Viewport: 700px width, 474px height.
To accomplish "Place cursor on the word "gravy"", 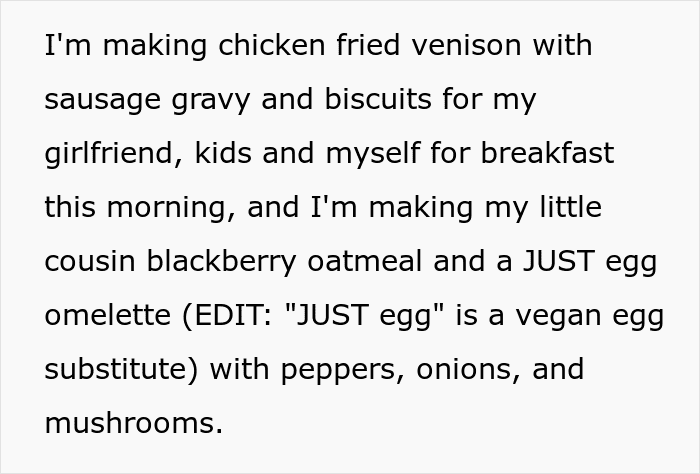I will click(212, 100).
